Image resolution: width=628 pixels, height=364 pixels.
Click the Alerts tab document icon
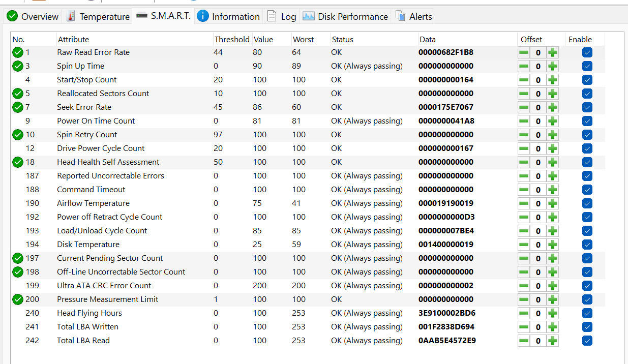pyautogui.click(x=400, y=16)
